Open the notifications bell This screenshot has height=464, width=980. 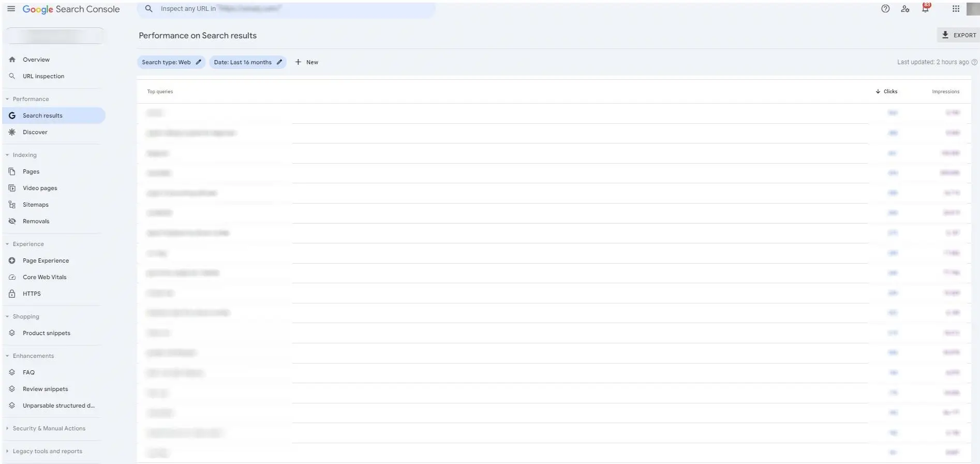coord(925,8)
